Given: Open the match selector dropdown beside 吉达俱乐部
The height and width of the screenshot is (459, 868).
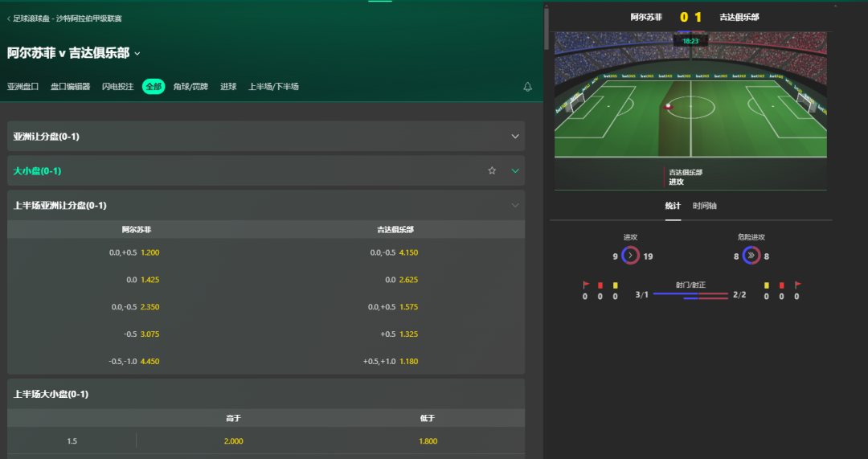Looking at the screenshot, I should tap(137, 54).
